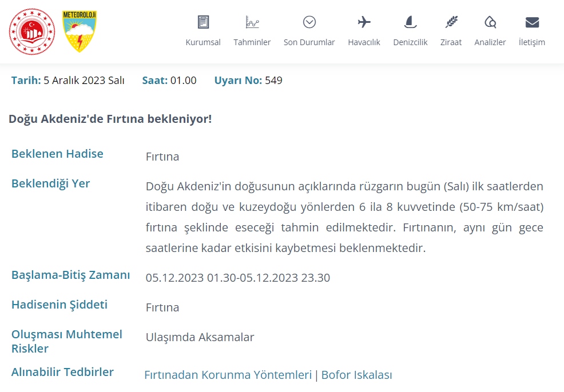Click the Tahminler chart icon
Image resolution: width=564 pixels, height=392 pixels.
(x=252, y=22)
